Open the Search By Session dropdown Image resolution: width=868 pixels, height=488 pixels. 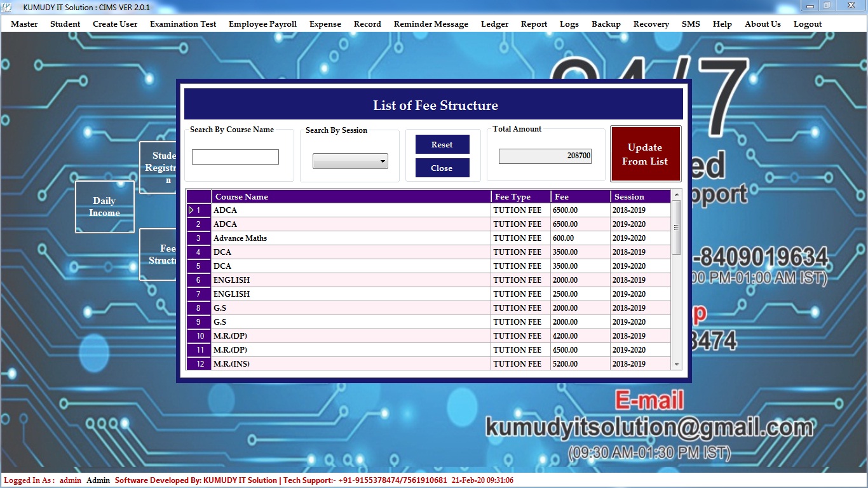pyautogui.click(x=350, y=161)
